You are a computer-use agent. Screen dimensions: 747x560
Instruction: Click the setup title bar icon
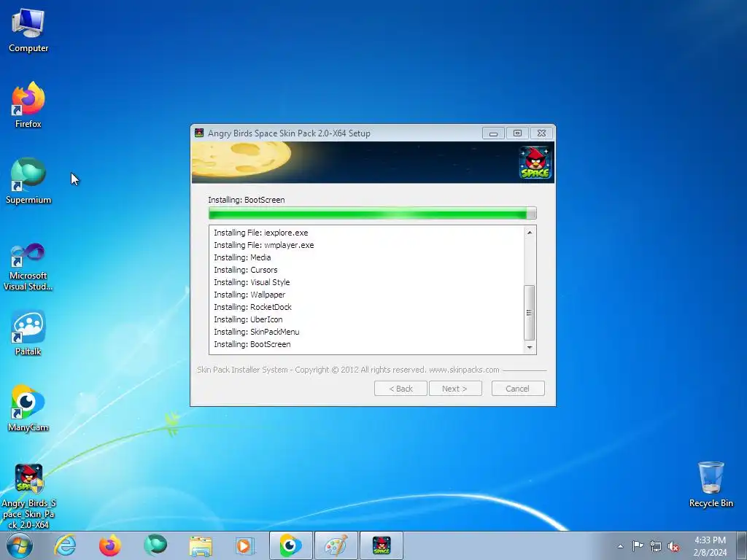199,133
